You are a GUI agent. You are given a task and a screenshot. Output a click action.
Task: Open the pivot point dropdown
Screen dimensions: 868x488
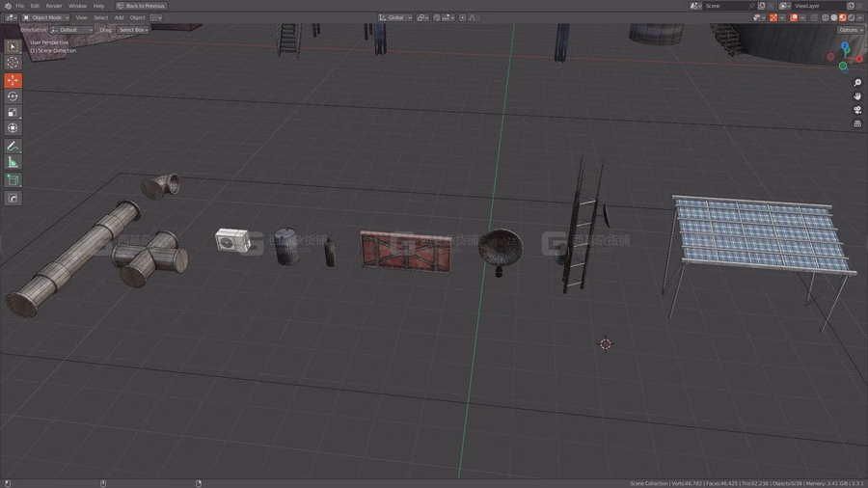point(423,17)
